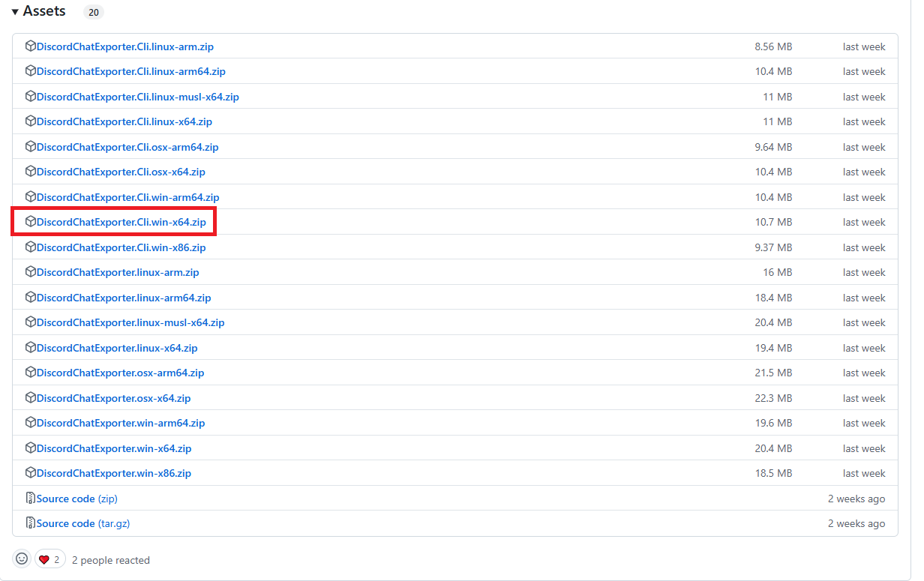Screen dimensions: 924x581
Task: Click the 19.4 MB file size
Action: (773, 348)
